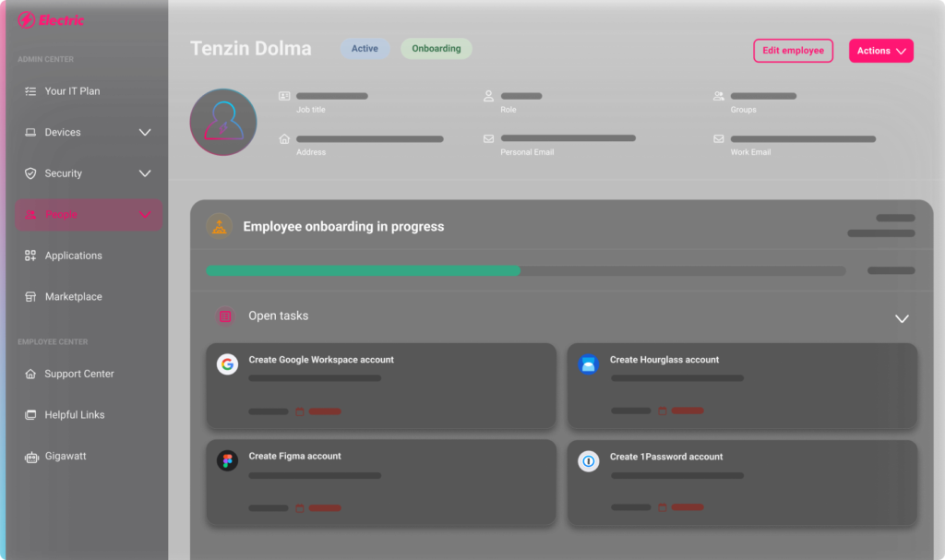945x560 pixels.
Task: Click the Open tasks list icon
Action: tap(224, 316)
